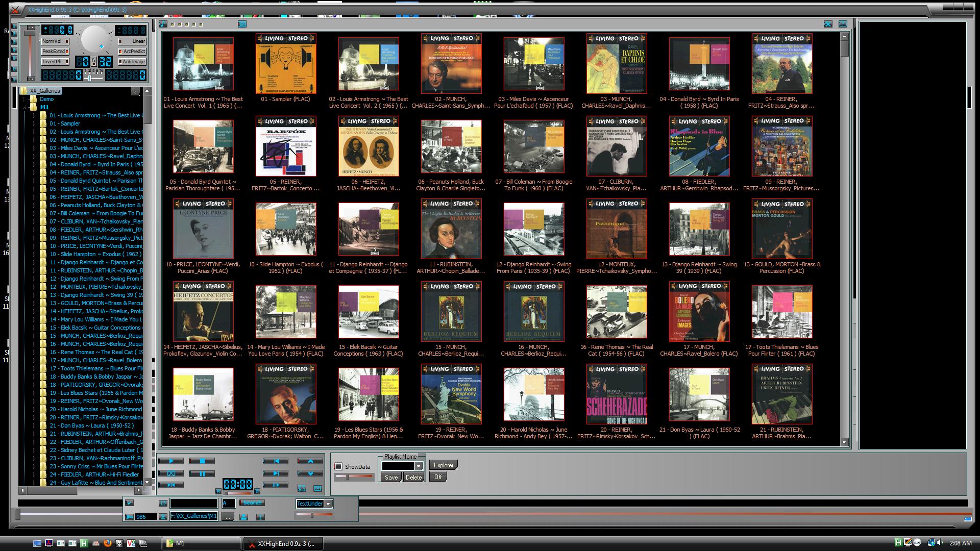
Task: Switch to XXHighEnd taskbar button
Action: point(283,543)
